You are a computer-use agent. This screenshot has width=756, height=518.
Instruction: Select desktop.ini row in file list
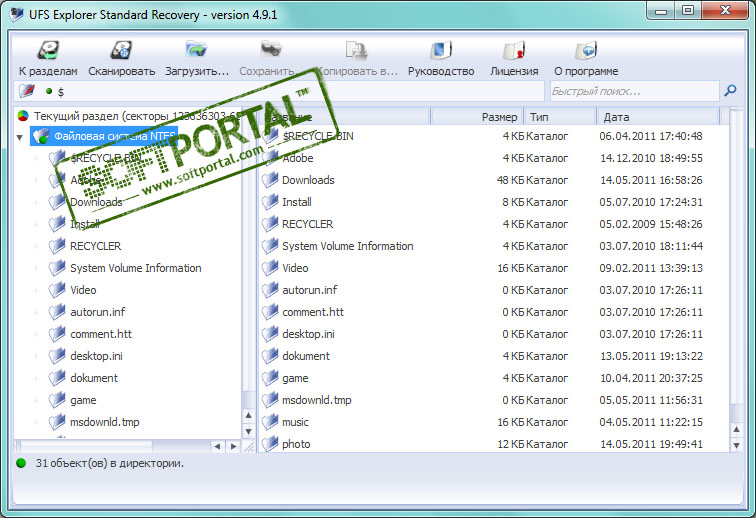[494, 334]
